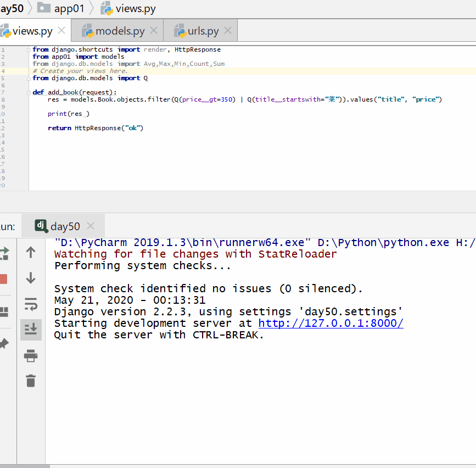Rerun the day50 server
Viewport: 476px width, 468px height.
[x=4, y=253]
